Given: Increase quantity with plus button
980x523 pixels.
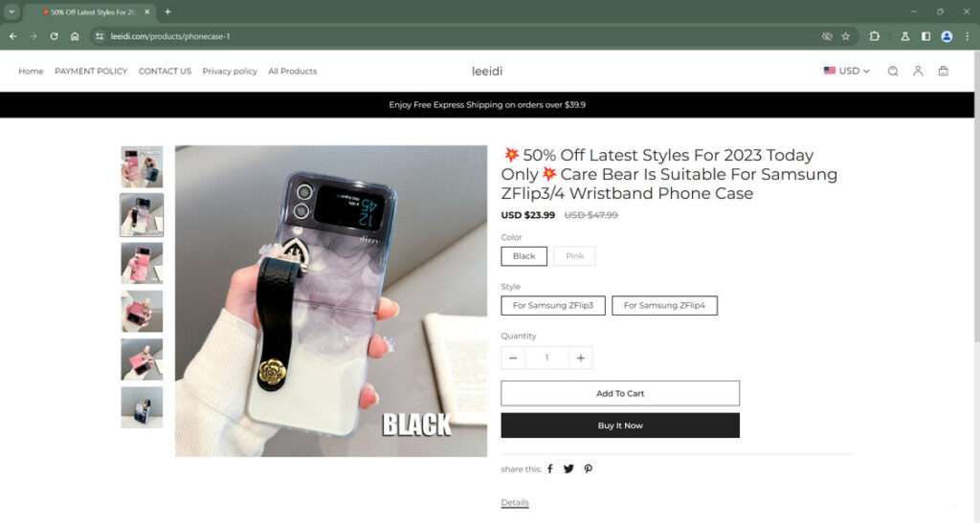Looking at the screenshot, I should [x=580, y=358].
